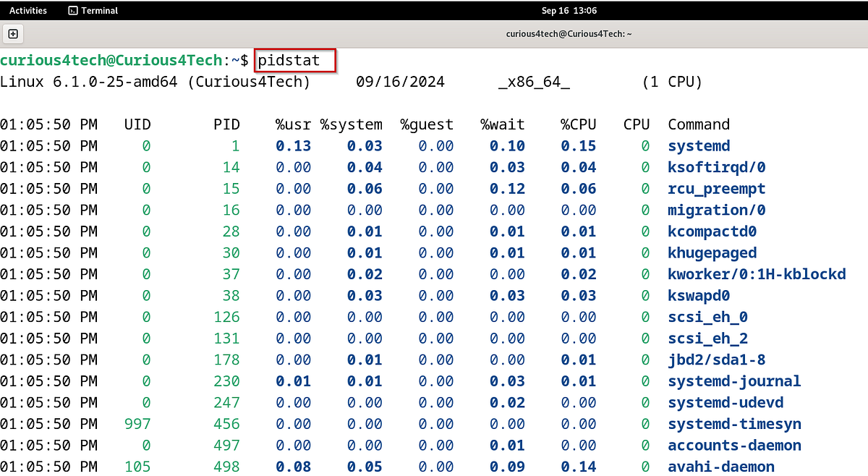Open a new terminal tab with the plus icon
Screen dimensions: 868x476
coord(13,34)
